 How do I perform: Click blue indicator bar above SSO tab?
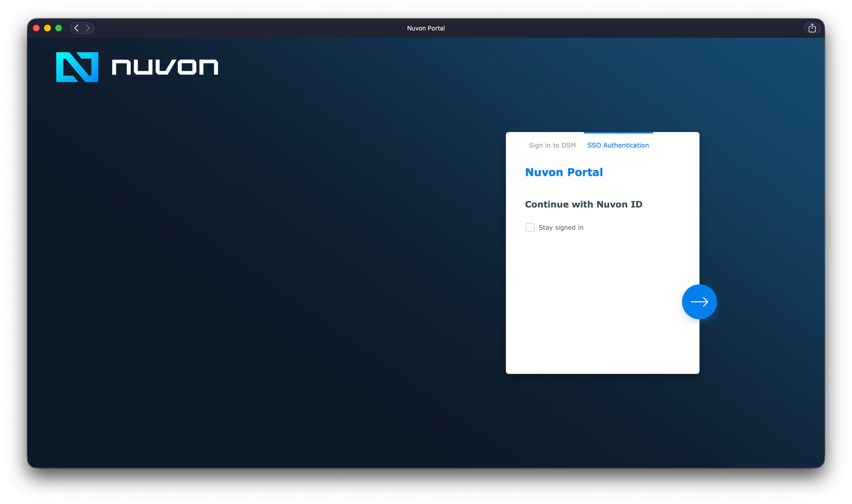[618, 133]
